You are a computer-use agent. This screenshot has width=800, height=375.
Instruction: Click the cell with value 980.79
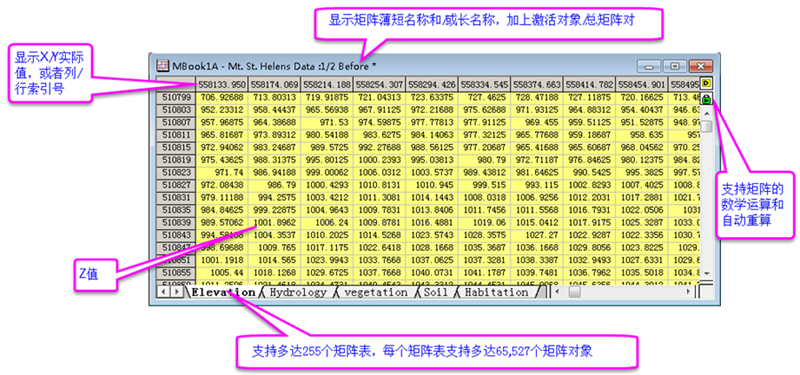[485, 160]
